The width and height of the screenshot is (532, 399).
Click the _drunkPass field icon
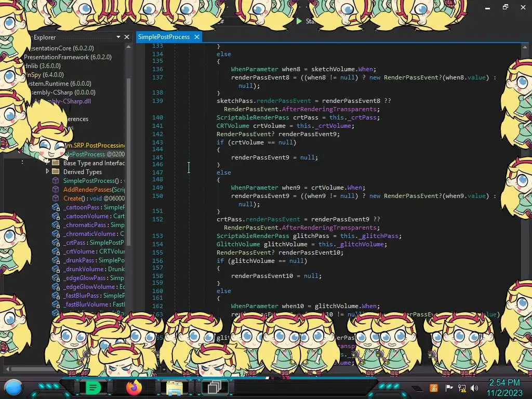(x=56, y=260)
